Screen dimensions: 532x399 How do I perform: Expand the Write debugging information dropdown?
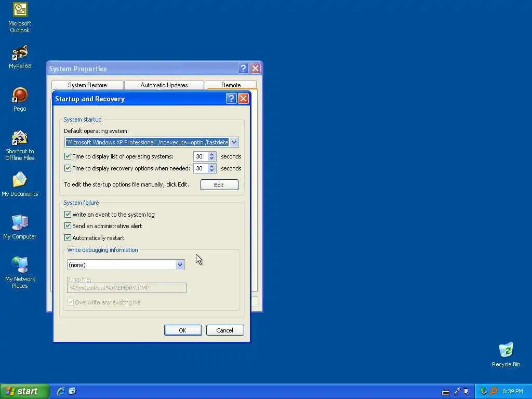coord(180,265)
